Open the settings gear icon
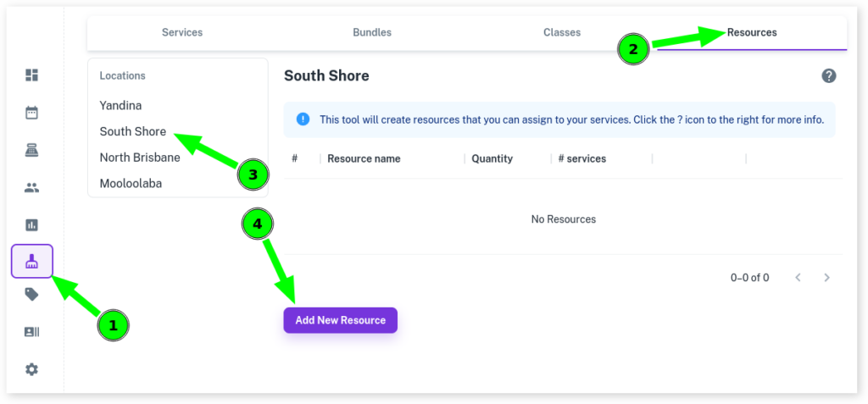 (x=32, y=369)
